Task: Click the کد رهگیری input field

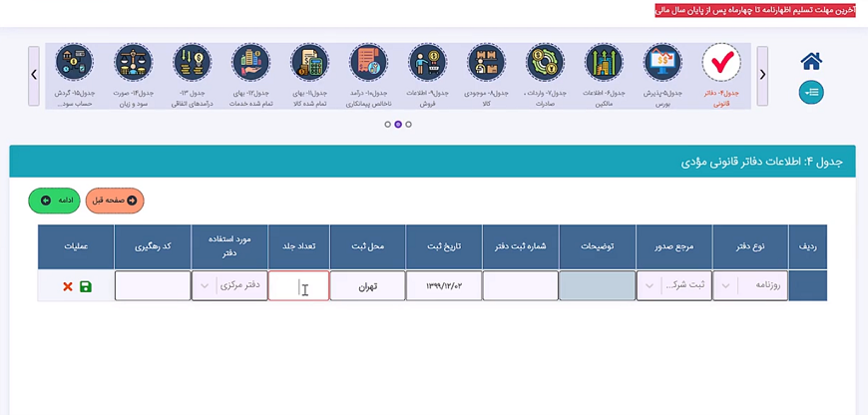Action: point(153,286)
